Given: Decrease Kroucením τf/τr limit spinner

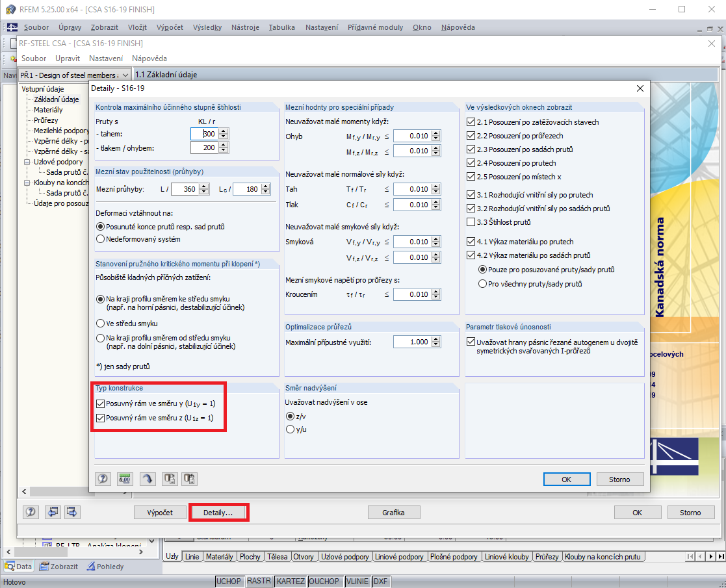Looking at the screenshot, I should pos(436,297).
